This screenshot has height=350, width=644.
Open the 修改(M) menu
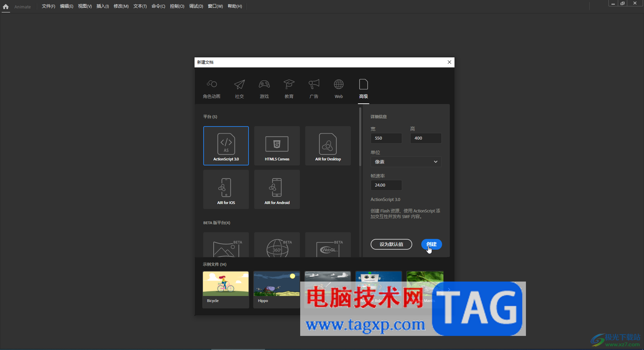tap(121, 6)
